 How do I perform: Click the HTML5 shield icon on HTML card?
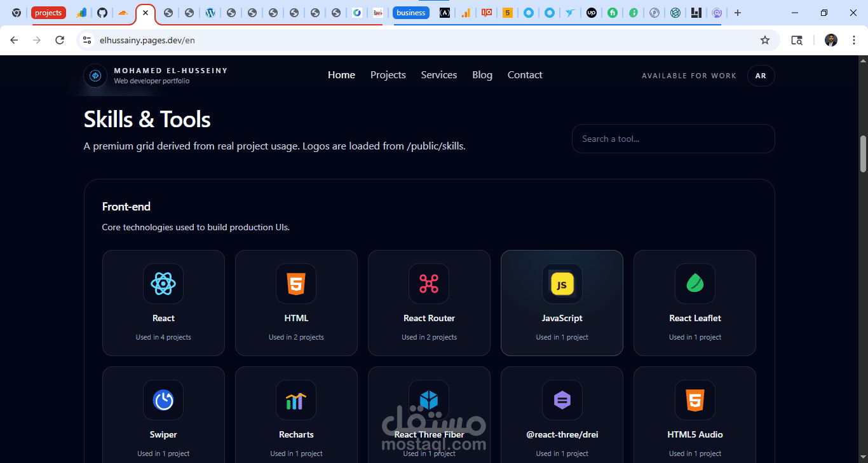pyautogui.click(x=296, y=284)
